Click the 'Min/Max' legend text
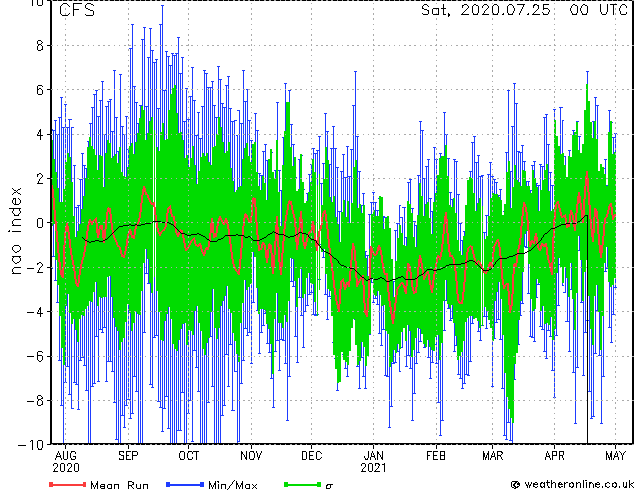This screenshot has height=490, width=634. [x=232, y=485]
